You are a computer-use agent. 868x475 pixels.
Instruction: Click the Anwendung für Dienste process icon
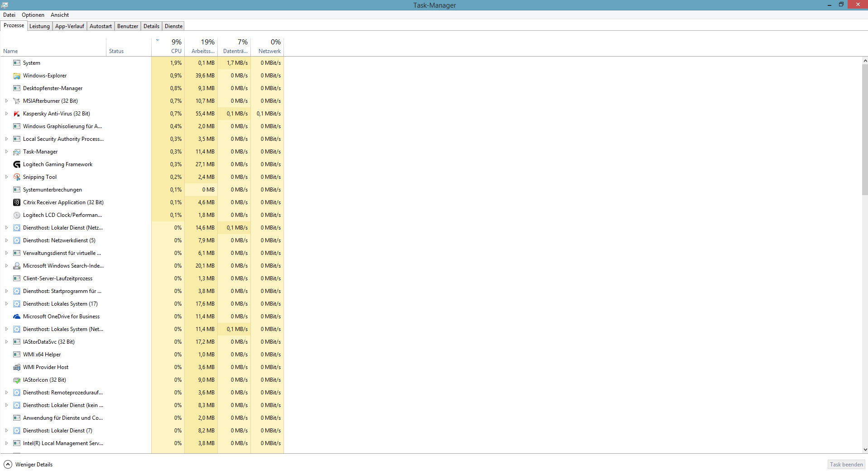[x=17, y=418]
